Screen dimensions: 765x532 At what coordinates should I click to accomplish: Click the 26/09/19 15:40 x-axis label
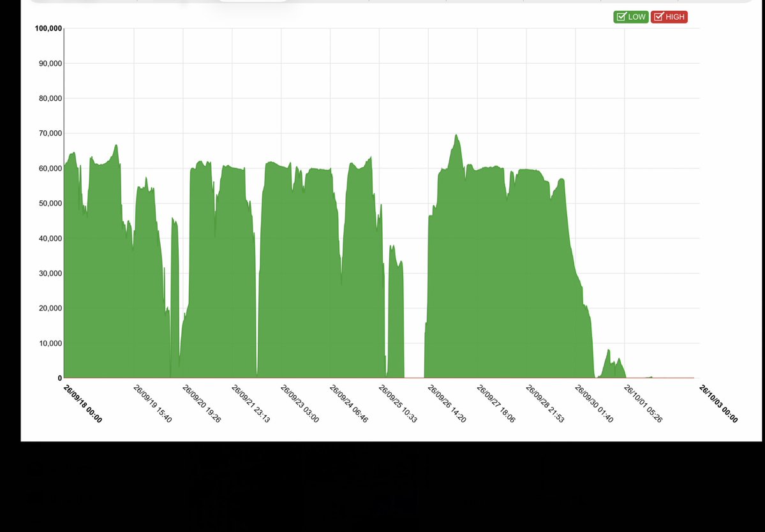point(152,404)
